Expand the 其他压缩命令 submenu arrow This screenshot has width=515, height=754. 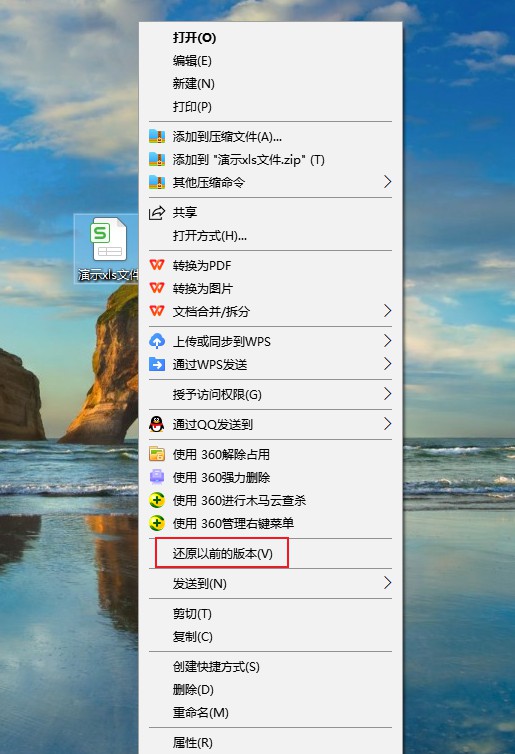[388, 182]
